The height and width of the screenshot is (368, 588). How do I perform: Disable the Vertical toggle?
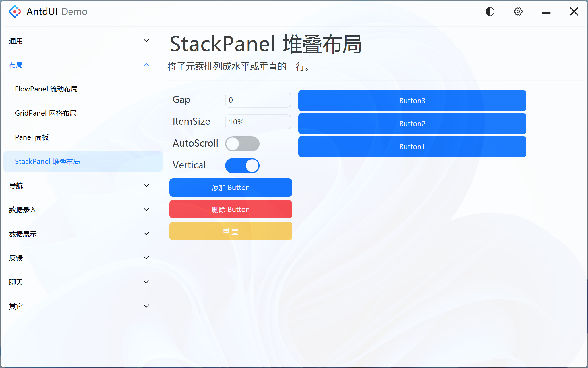coord(242,165)
